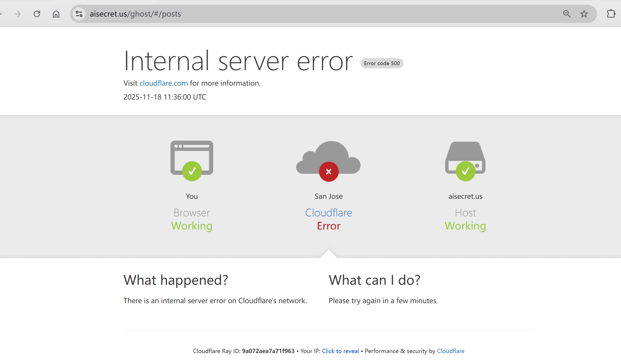Open Cloudflare link in footer
Screen dimensions: 621x364
[x=451, y=351]
